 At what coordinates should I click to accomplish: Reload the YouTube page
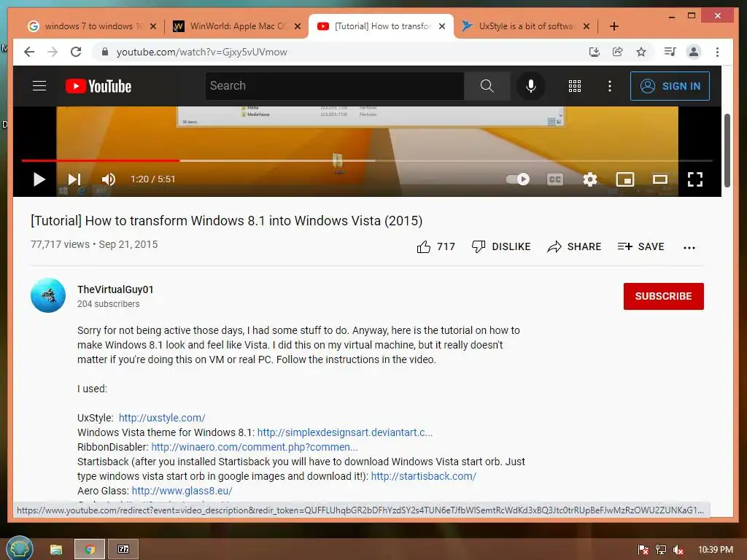click(76, 52)
